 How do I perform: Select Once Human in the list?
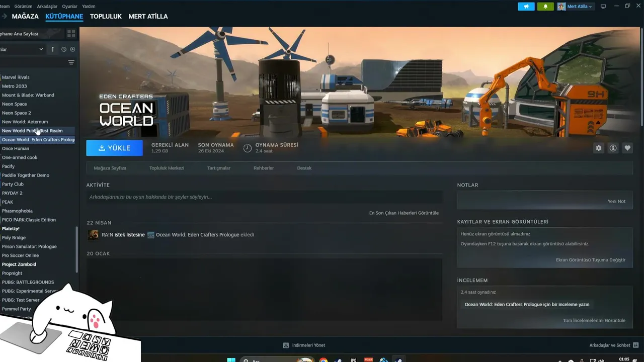pos(15,148)
